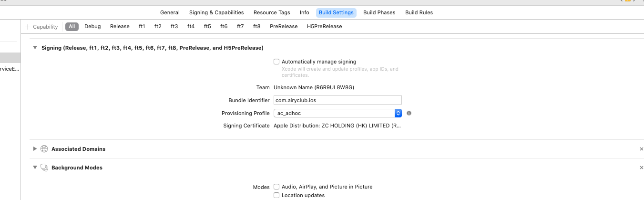The height and width of the screenshot is (200, 644).
Task: Collapse the Background Modes section
Action: click(35, 168)
